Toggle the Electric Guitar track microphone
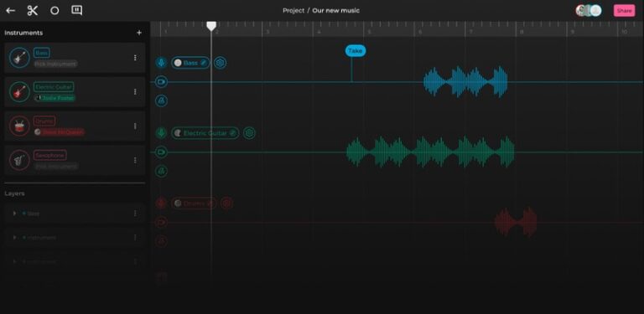This screenshot has height=314, width=644. [x=161, y=133]
